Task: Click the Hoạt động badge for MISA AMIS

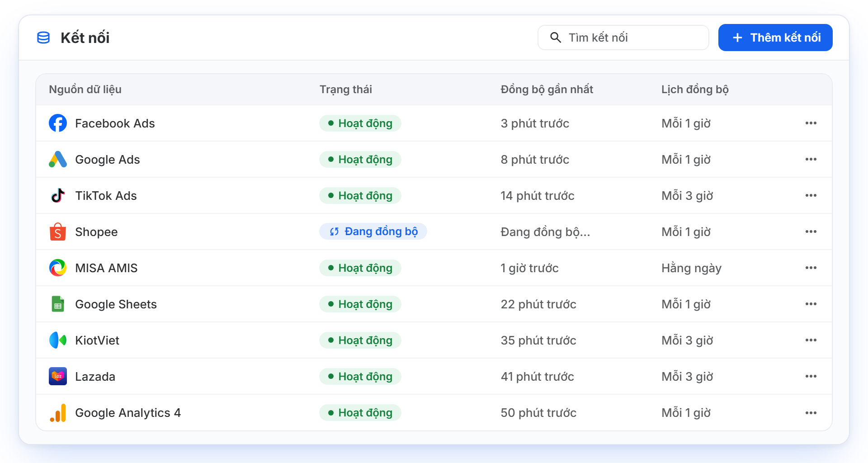Action: 360,268
